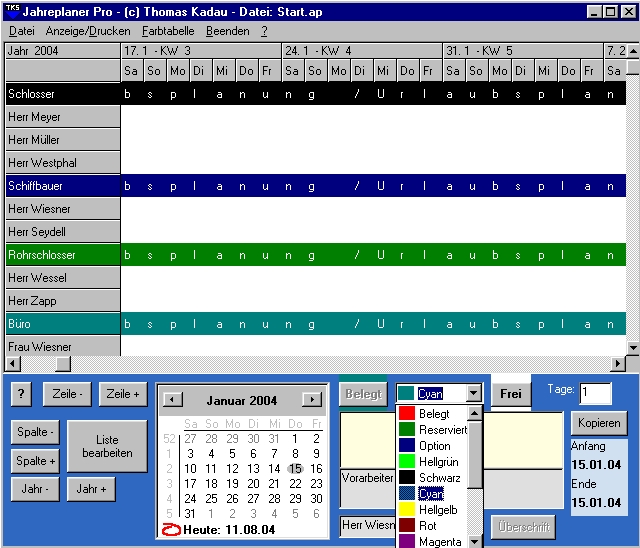Go to next month in calendar
This screenshot has height=548, width=640.
coord(312,400)
